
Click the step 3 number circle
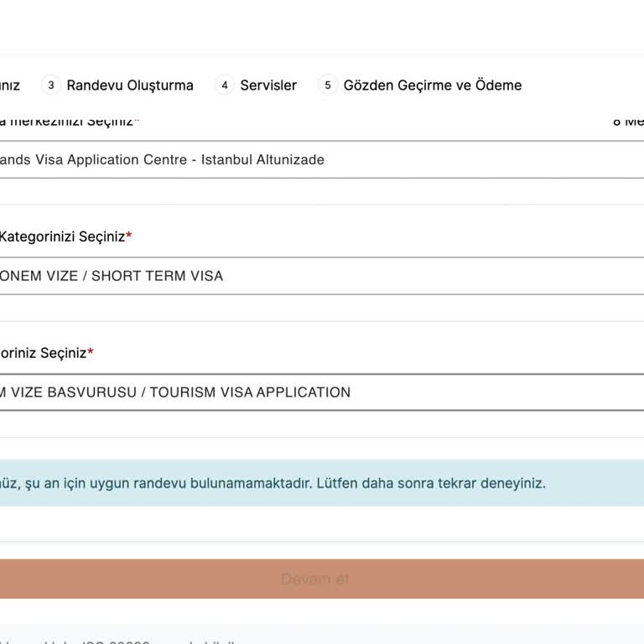click(x=51, y=86)
